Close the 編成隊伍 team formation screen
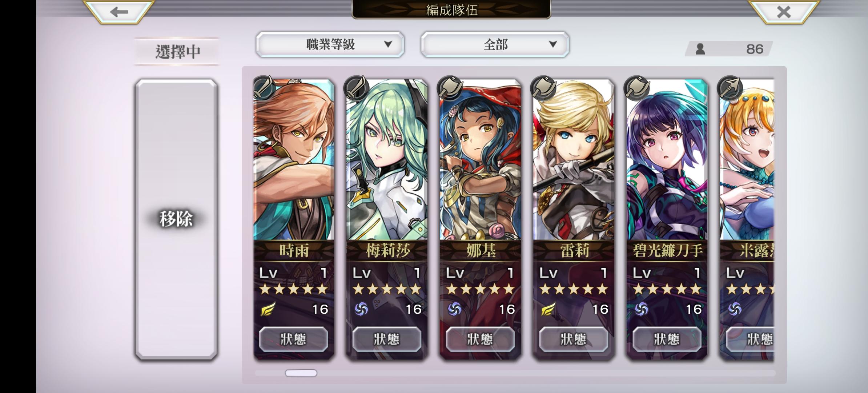The width and height of the screenshot is (868, 393). [784, 12]
